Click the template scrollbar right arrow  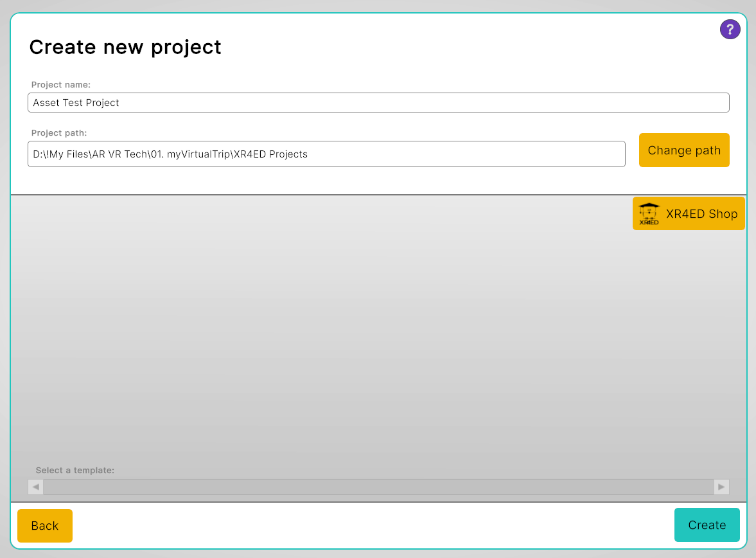(721, 487)
